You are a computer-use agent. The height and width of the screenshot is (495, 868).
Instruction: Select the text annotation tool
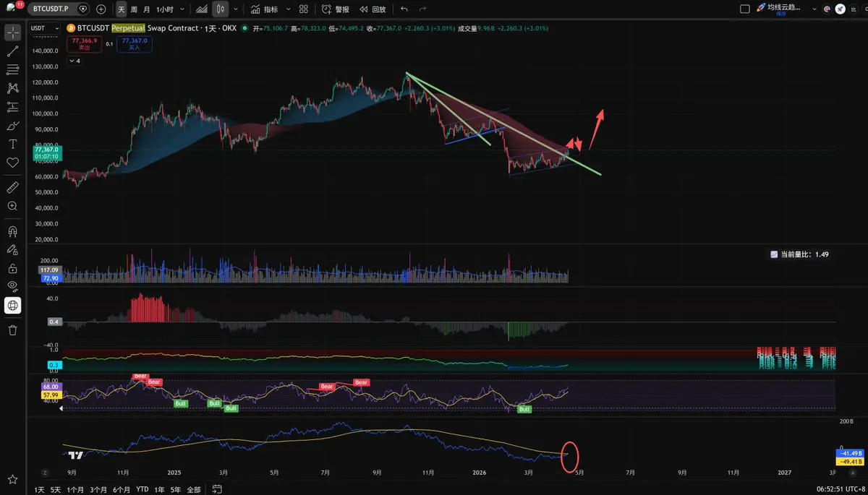point(12,144)
